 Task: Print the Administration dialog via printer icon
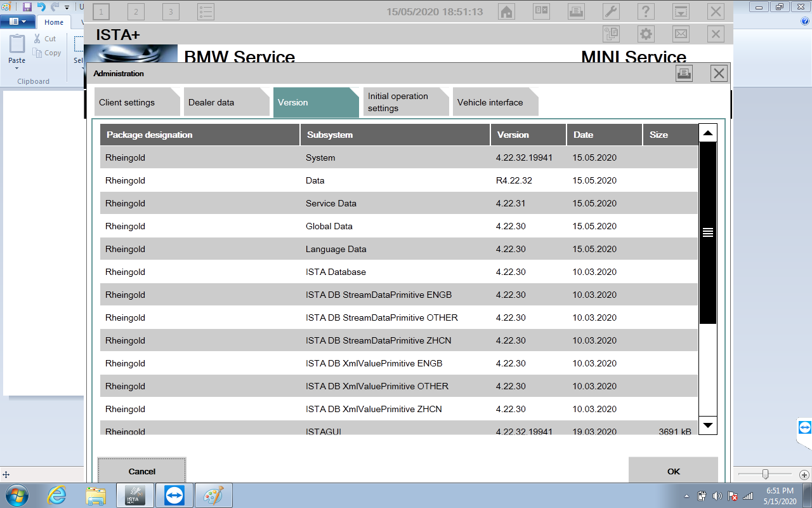pyautogui.click(x=684, y=74)
